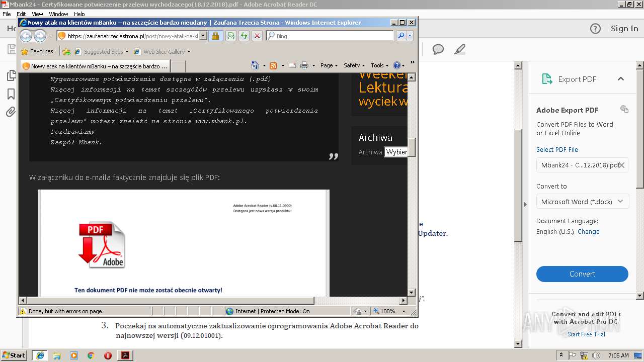Click the Acrobat highlight pen icon

point(459,49)
